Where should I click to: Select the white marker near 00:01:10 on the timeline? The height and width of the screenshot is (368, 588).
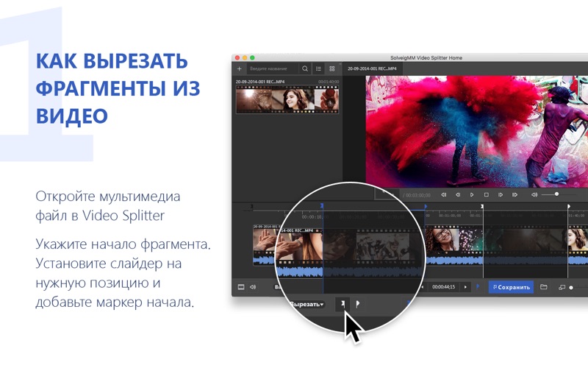(482, 207)
